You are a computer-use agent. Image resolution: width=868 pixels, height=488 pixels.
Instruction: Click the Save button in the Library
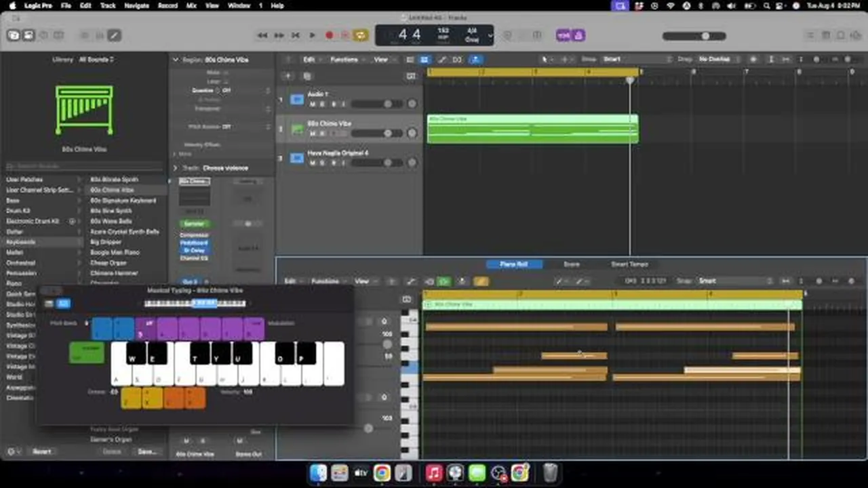coord(147,451)
